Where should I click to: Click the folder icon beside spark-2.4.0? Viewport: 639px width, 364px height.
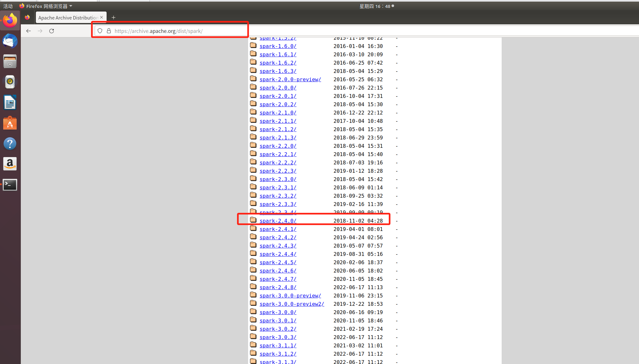click(x=253, y=220)
